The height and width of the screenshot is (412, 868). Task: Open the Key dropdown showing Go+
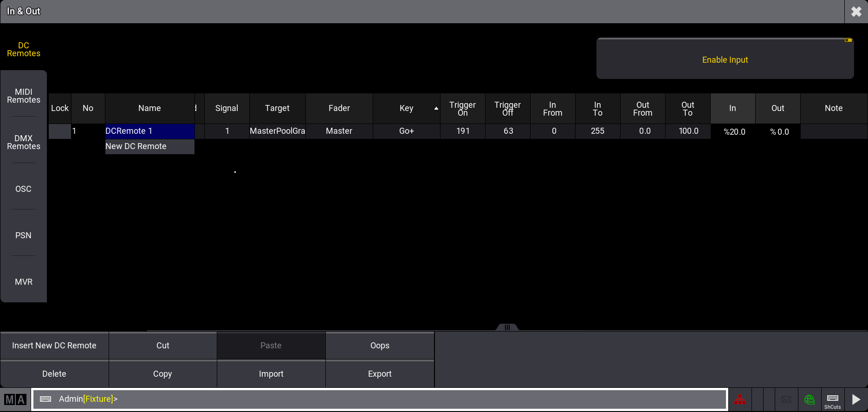point(406,131)
